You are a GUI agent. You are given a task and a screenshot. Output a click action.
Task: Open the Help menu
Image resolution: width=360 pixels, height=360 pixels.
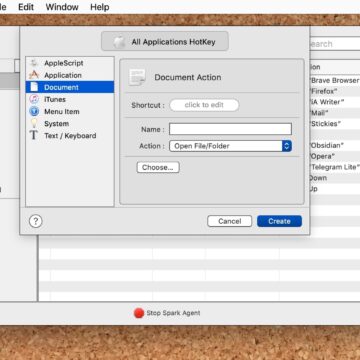click(x=100, y=7)
